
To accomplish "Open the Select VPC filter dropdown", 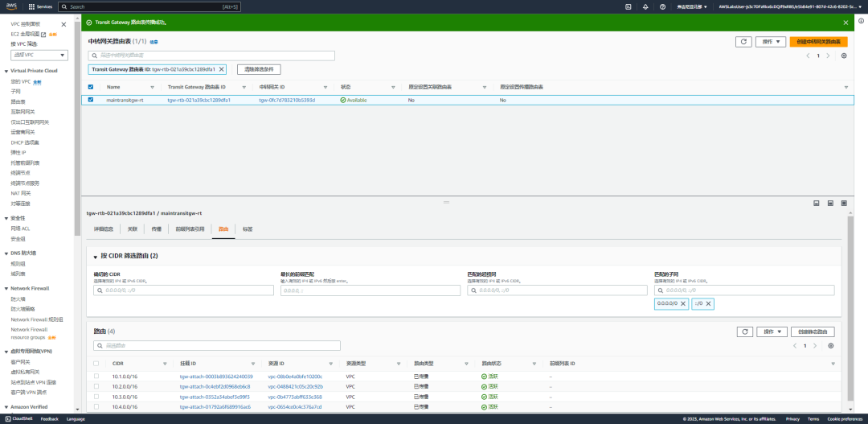I will (x=39, y=55).
